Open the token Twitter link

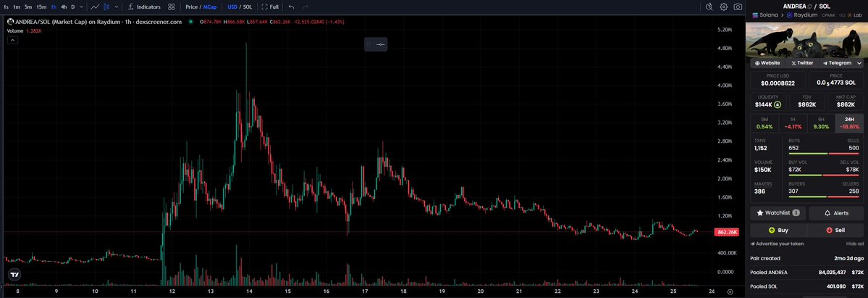(802, 63)
